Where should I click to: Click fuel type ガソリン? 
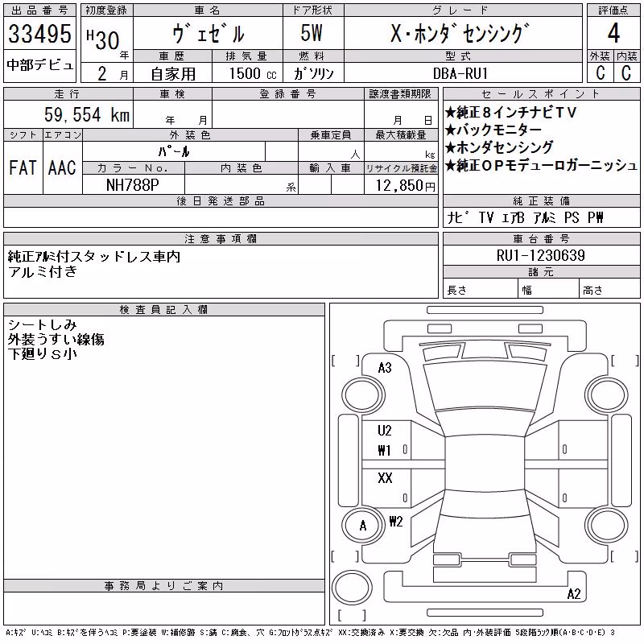[314, 73]
